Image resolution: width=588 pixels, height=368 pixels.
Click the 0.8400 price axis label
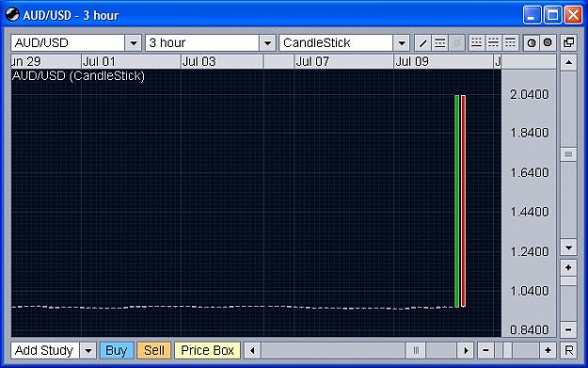[x=529, y=330]
